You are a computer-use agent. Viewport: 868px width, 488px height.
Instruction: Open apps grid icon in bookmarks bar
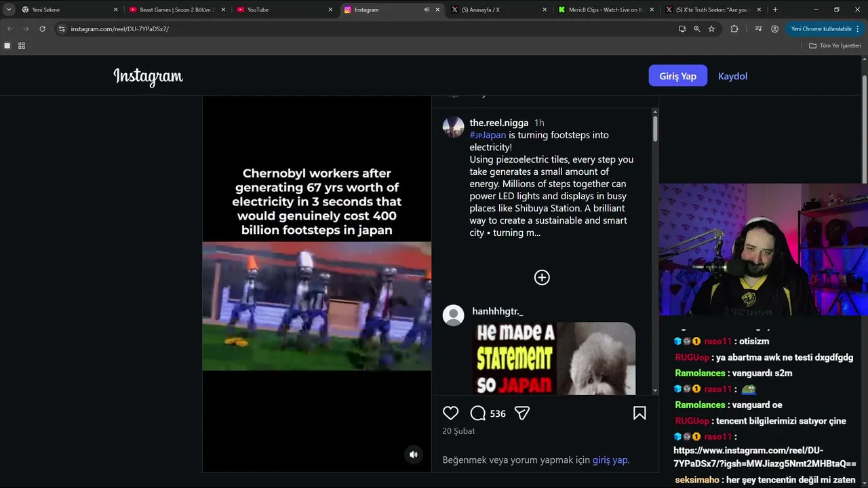pyautogui.click(x=22, y=45)
